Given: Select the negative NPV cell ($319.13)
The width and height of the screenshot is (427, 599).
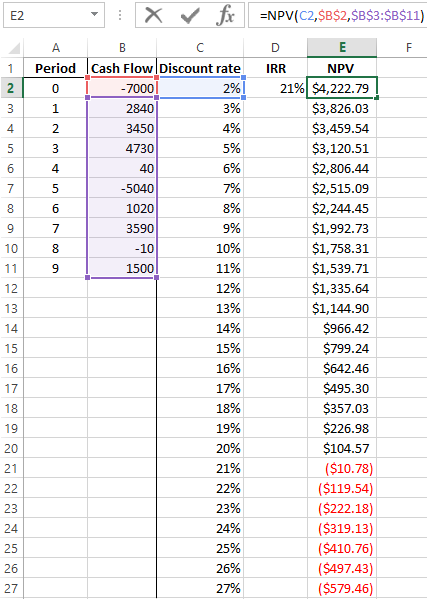Looking at the screenshot, I should 342,528.
